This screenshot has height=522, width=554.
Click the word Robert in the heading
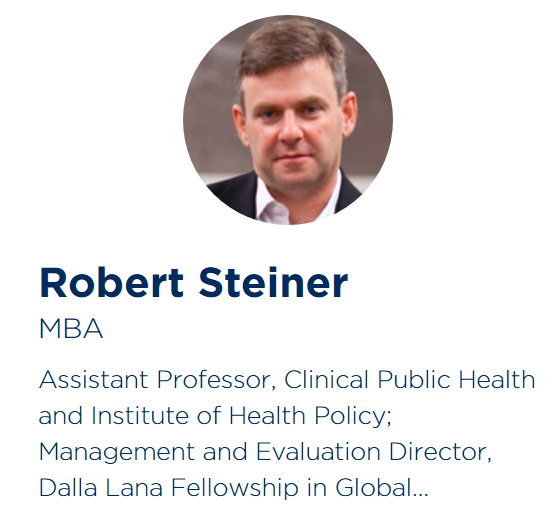pyautogui.click(x=112, y=283)
